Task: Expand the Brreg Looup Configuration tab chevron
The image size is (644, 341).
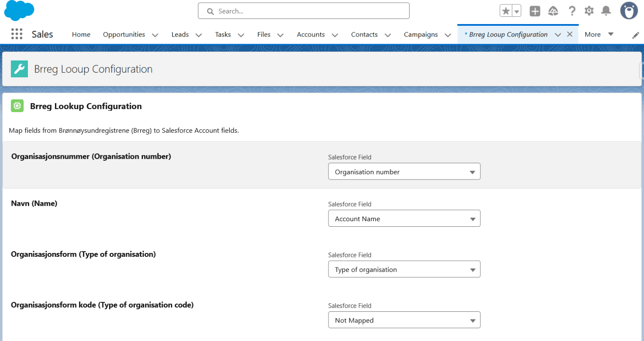Action: click(x=558, y=35)
